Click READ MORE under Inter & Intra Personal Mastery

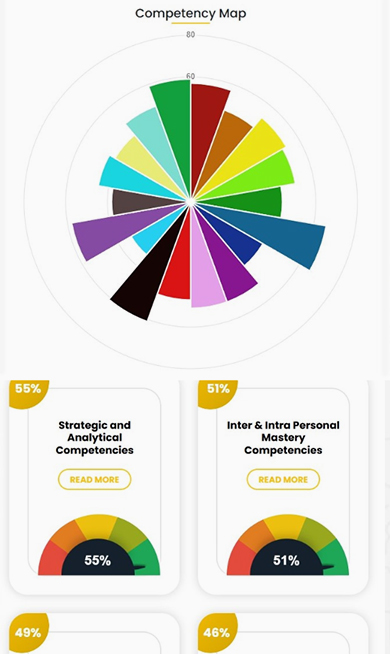[283, 479]
